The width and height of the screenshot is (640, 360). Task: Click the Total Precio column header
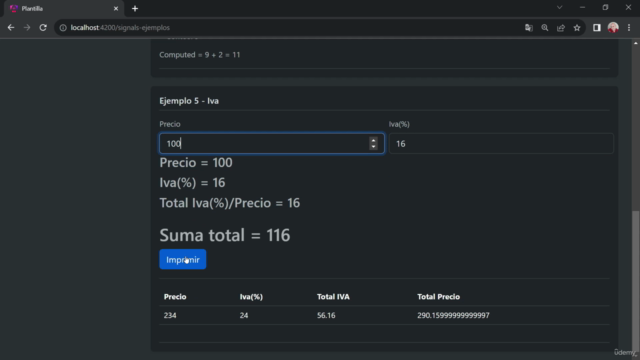click(438, 297)
